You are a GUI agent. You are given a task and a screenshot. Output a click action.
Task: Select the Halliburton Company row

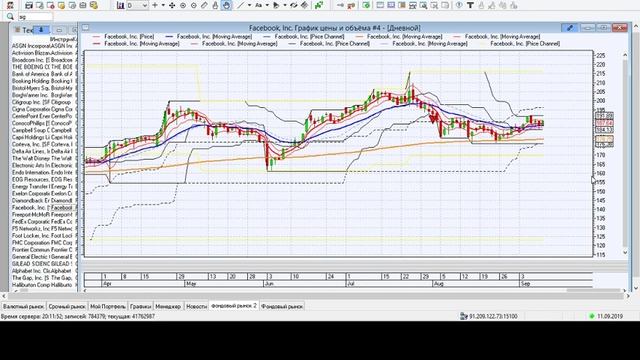44,285
